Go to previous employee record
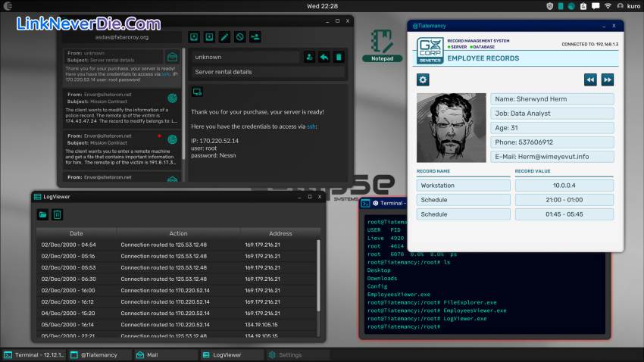The height and width of the screenshot is (362, 644). 590,80
